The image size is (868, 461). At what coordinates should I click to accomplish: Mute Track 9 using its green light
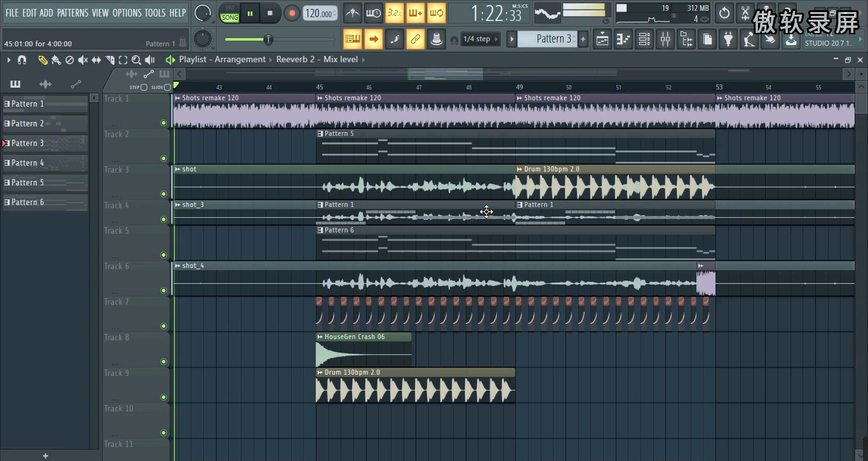pyautogui.click(x=163, y=398)
